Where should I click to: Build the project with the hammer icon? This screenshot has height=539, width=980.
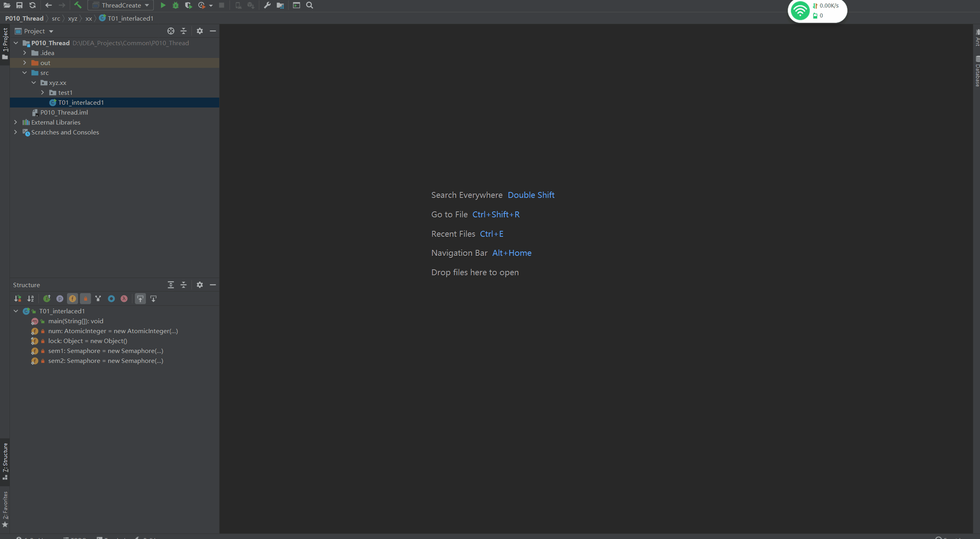coord(78,5)
